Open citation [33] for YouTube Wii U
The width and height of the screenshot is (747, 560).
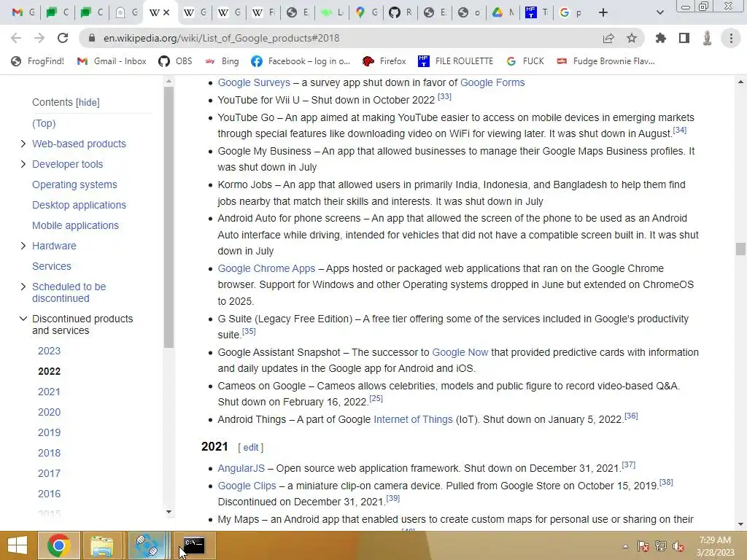pyautogui.click(x=444, y=97)
